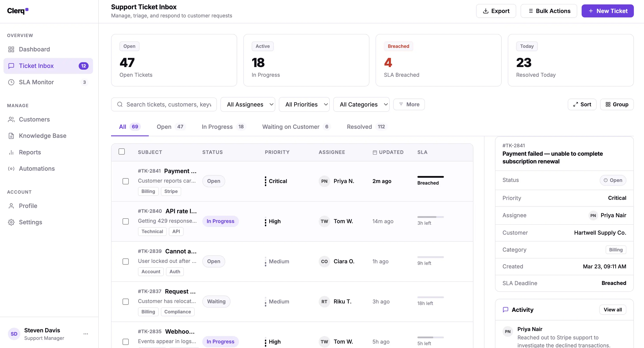Click TW avatar in ticket #TK-2840 row
Image resolution: width=644 pixels, height=348 pixels.
click(x=324, y=221)
